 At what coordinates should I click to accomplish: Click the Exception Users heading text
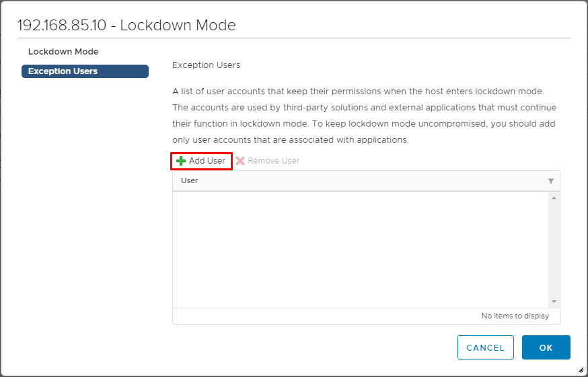(x=206, y=65)
